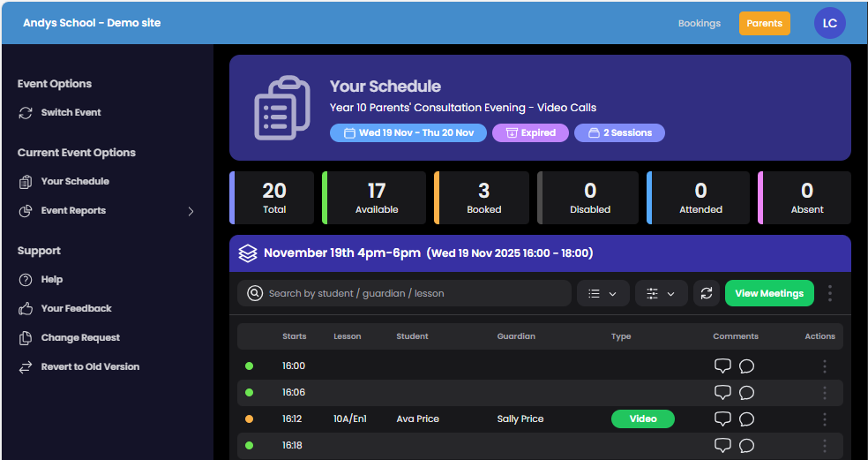Click the green status dot for 16:18

[249, 445]
